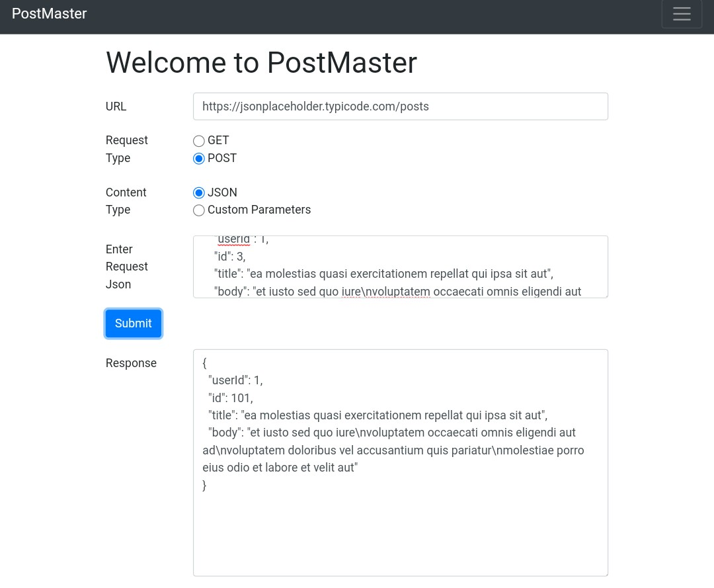Click the Submit button
Viewport: 714px width, 588px height.
pos(133,323)
